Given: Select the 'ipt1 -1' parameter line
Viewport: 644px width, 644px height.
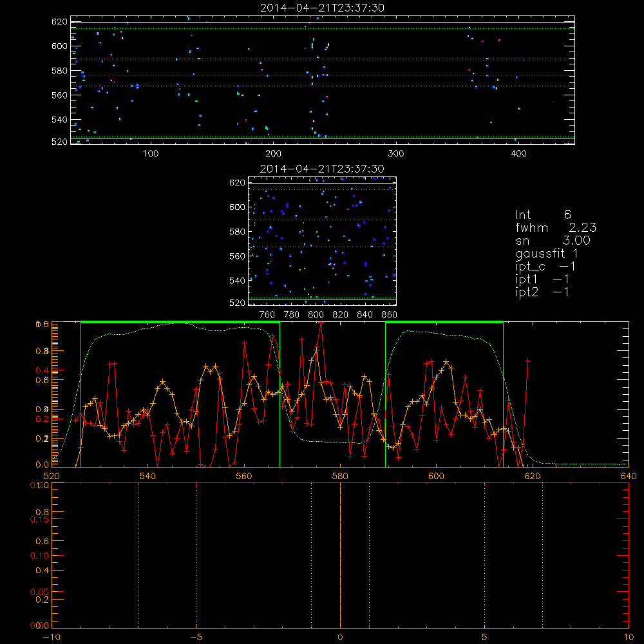Looking at the screenshot, I should 542,279.
